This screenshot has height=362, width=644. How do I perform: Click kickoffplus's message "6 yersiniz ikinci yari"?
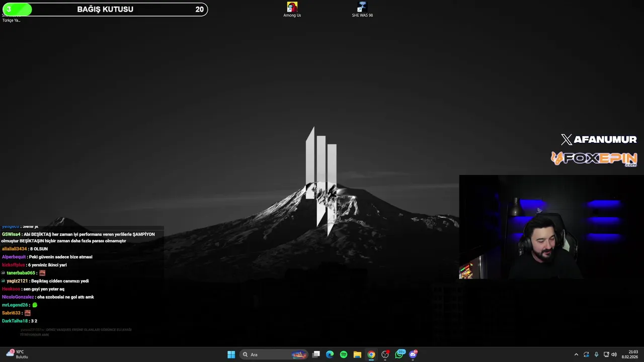(x=47, y=265)
